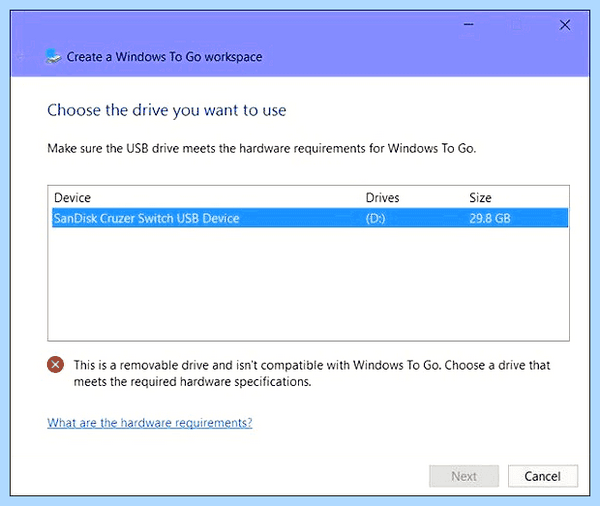Viewport: 600px width, 506px height.
Task: Click the (D:) drive letter cell
Action: (375, 219)
